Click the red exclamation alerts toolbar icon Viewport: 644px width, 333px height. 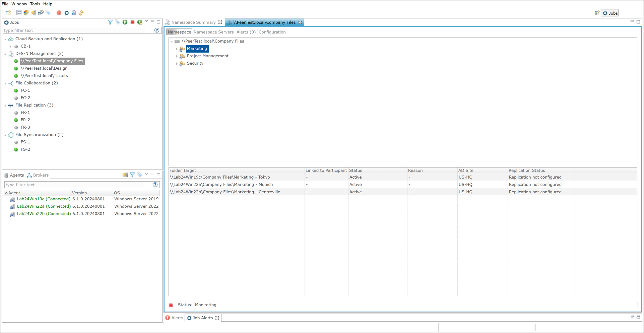tap(59, 13)
